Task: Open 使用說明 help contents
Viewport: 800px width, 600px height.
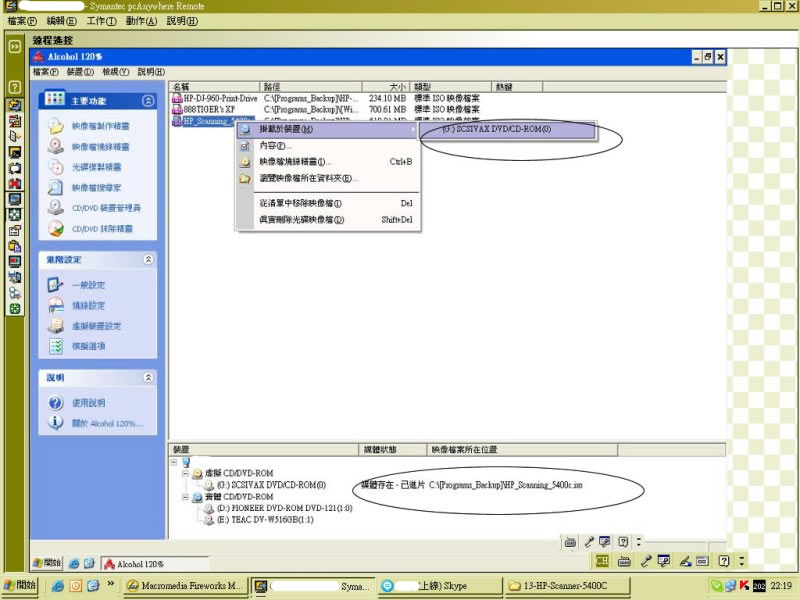Action: (x=88, y=403)
